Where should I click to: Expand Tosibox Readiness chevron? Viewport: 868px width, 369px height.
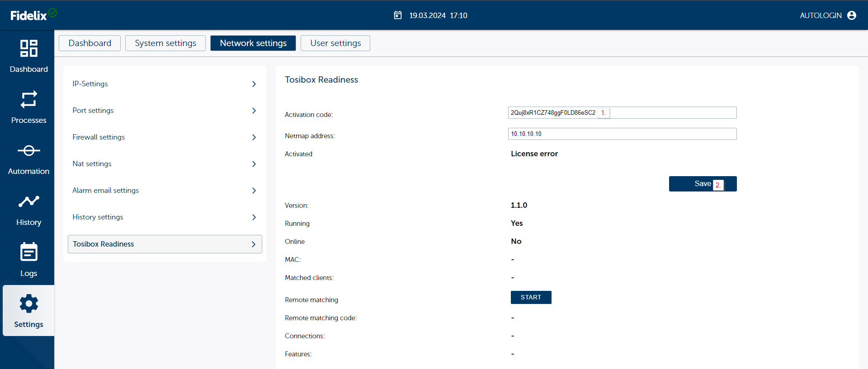pos(254,244)
